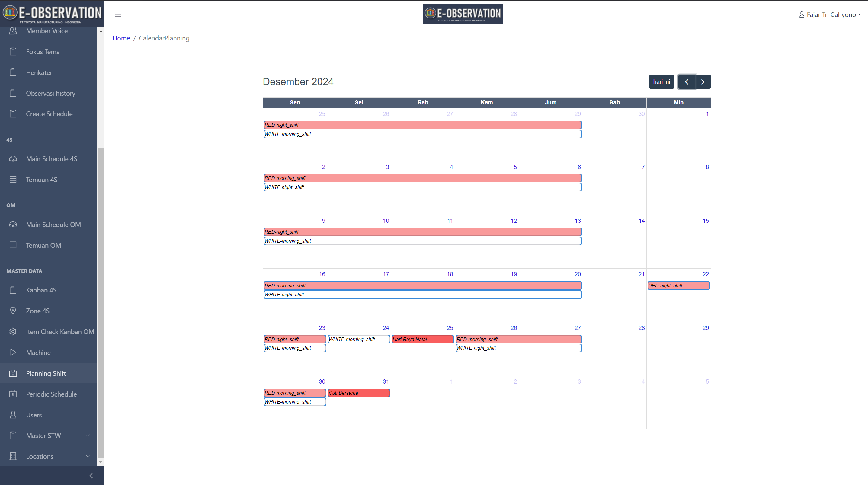The image size is (868, 485).
Task: Click the Main Schedule 4S gauge icon
Action: tap(13, 159)
